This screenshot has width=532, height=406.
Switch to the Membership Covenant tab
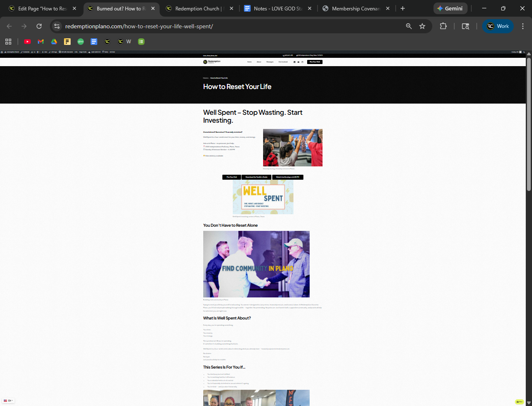click(x=355, y=9)
